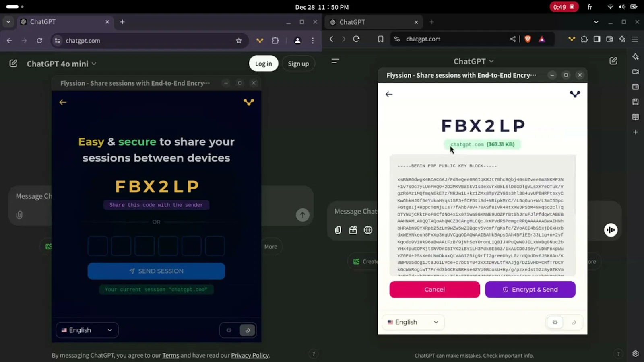Click the Flyssion back arrow in dark popup
This screenshot has width=644, height=362.
pos(63,102)
